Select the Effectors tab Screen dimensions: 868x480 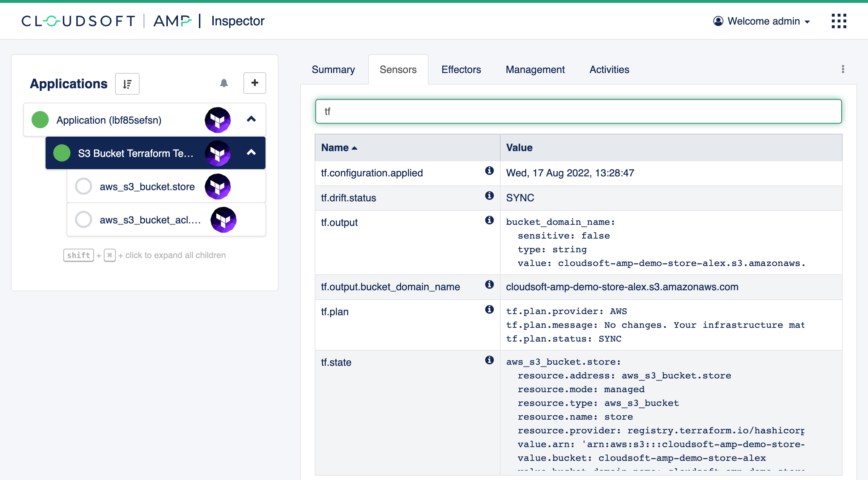pyautogui.click(x=461, y=69)
